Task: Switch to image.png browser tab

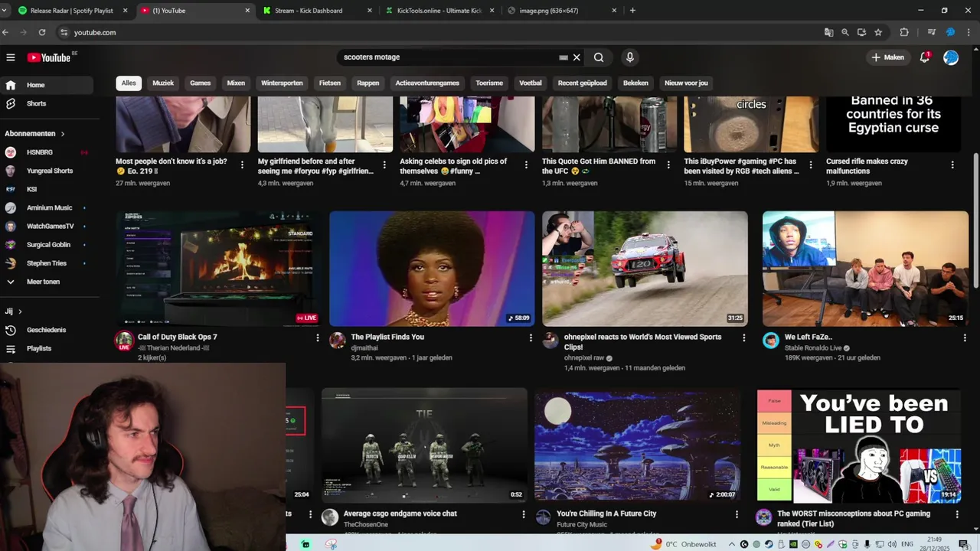Action: [x=563, y=11]
